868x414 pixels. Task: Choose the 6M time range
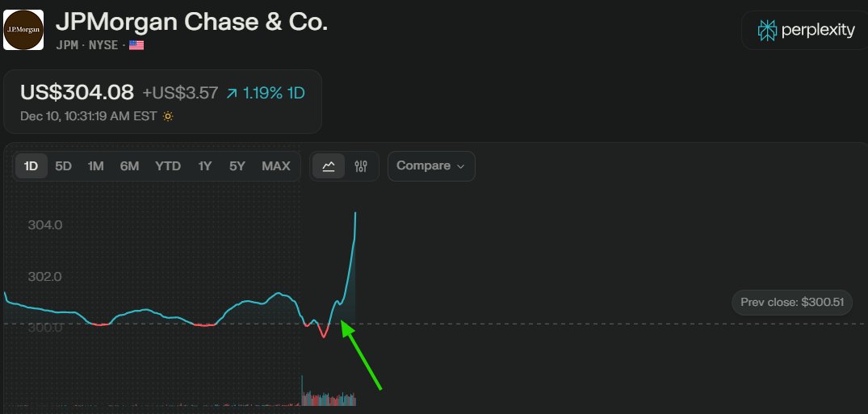[129, 166]
